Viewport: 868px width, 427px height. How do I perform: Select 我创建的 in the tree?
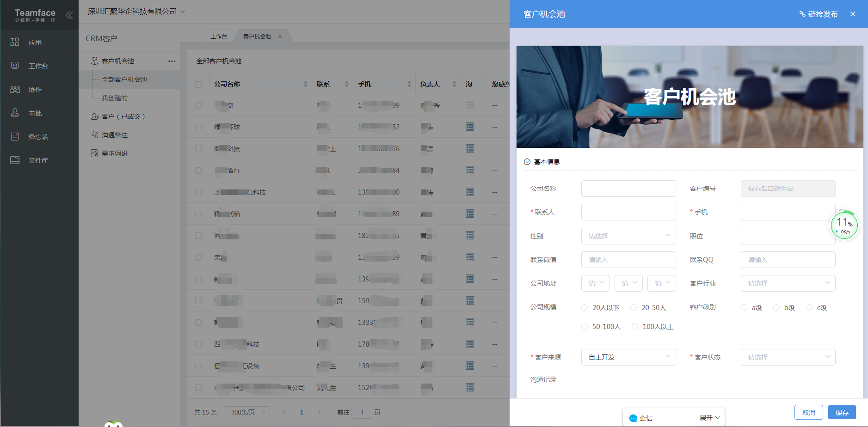(115, 98)
